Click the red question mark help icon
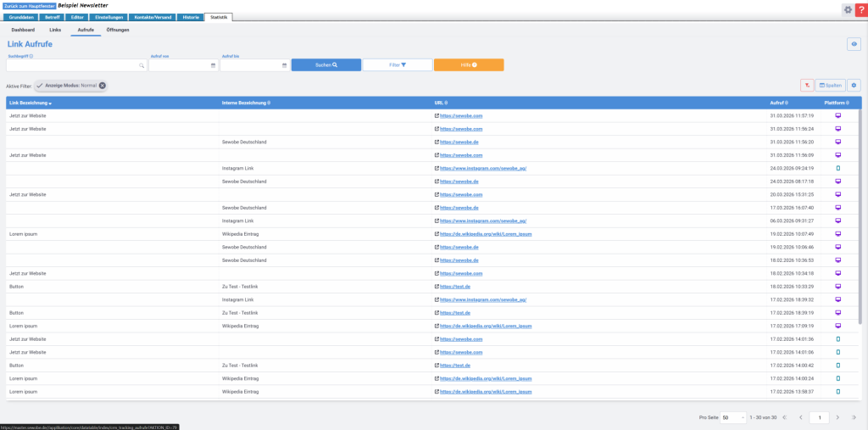Image resolution: width=868 pixels, height=430 pixels. pos(860,9)
